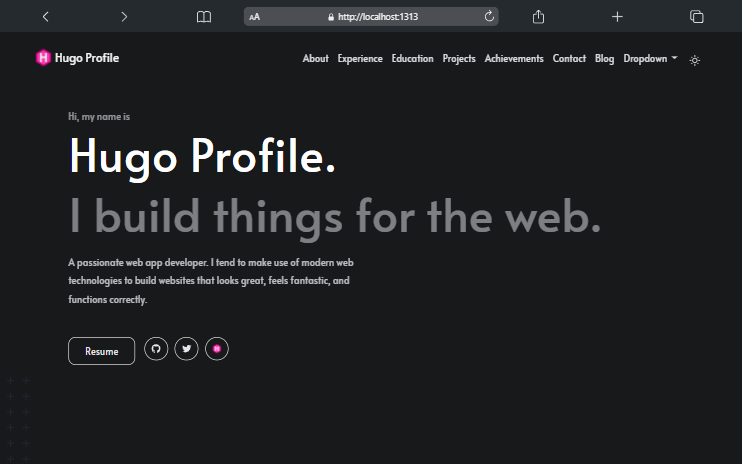
Task: Click the Contact navigation link
Action: [569, 59]
